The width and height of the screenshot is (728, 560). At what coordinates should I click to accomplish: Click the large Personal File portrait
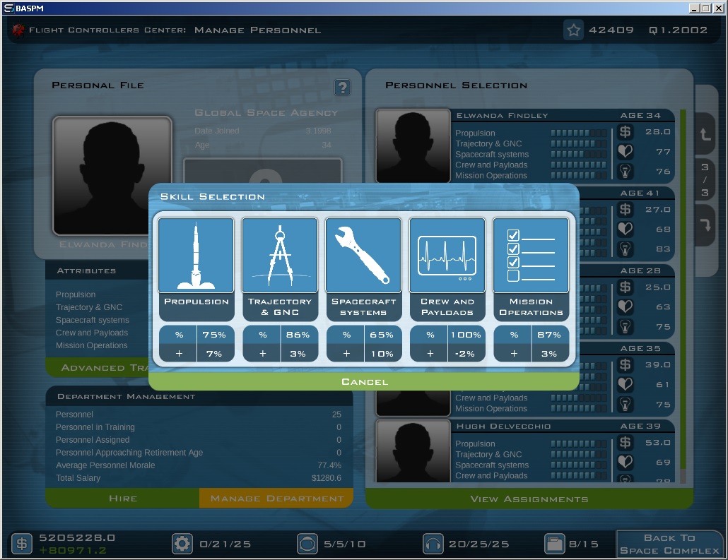(112, 175)
